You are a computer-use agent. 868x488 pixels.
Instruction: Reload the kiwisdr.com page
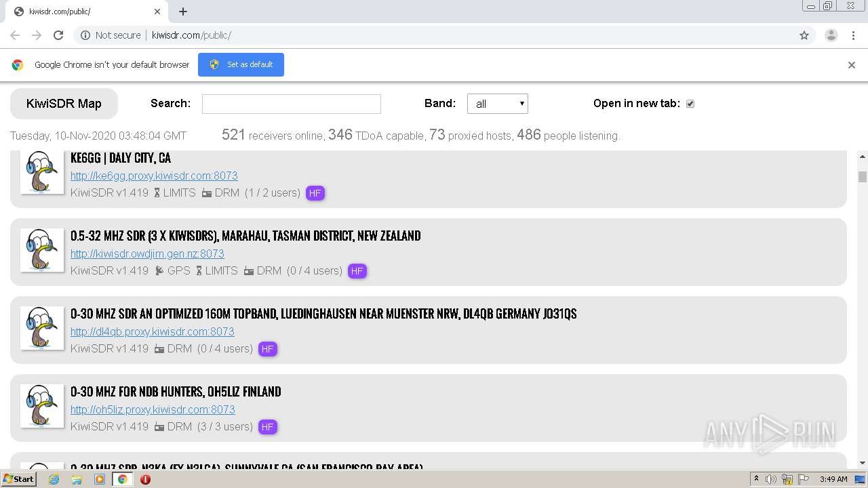click(x=58, y=35)
